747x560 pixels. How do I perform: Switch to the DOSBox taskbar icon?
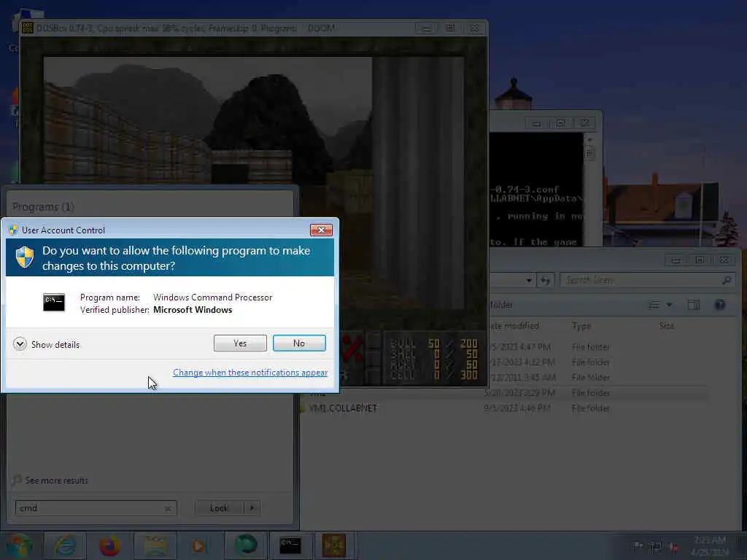[x=334, y=545]
